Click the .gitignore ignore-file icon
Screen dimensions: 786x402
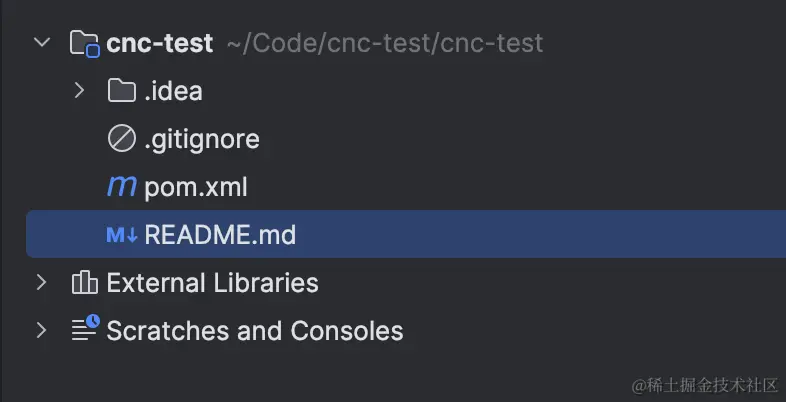pyautogui.click(x=121, y=139)
